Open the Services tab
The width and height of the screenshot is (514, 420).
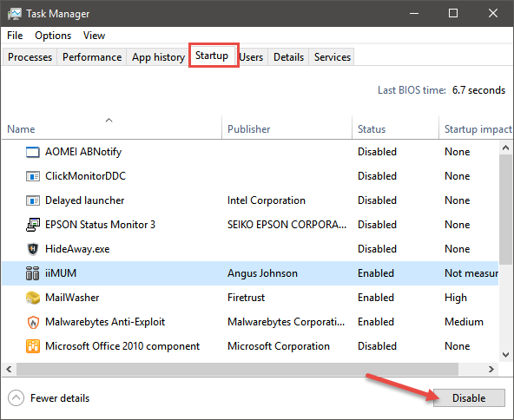(332, 57)
